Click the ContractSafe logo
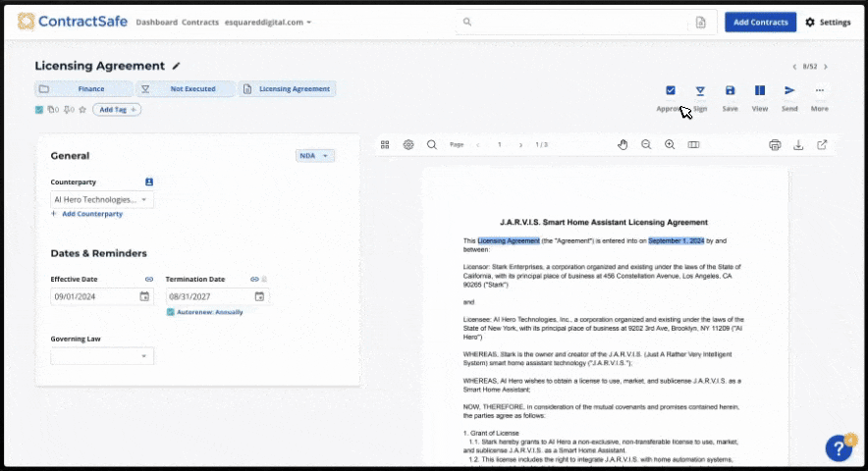This screenshot has height=471, width=868. 73,22
